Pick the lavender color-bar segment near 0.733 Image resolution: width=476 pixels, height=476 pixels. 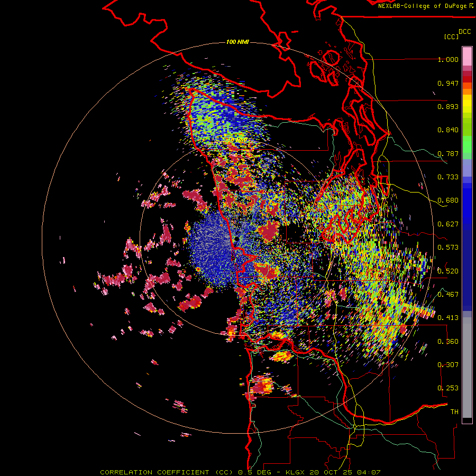467,168
